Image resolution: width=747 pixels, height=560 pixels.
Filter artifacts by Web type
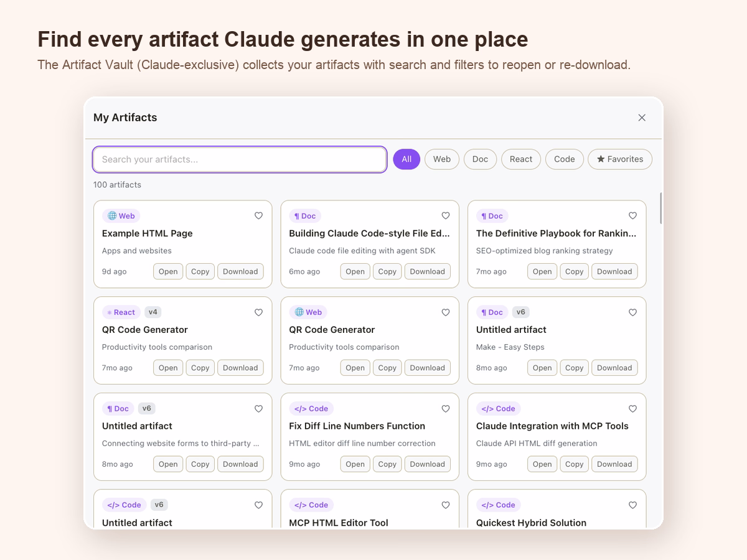(442, 159)
